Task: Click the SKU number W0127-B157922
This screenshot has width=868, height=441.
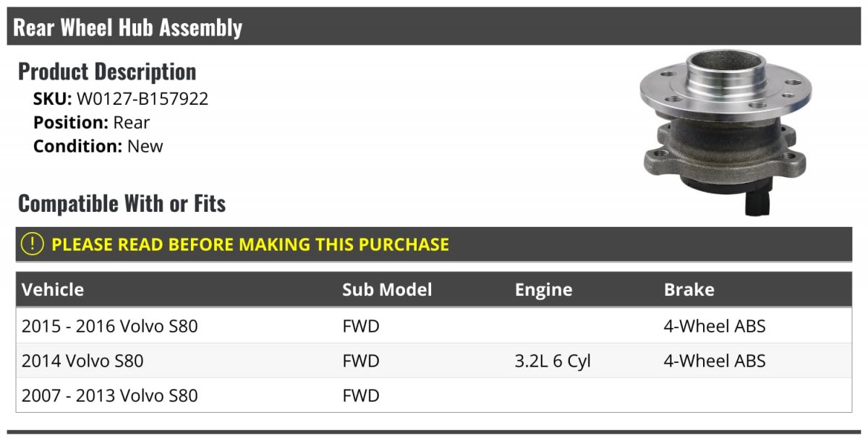Action: coord(142,99)
